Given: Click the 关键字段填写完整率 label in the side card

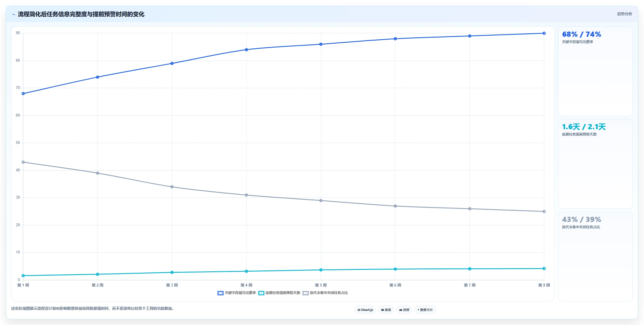Looking at the screenshot, I should pos(578,42).
